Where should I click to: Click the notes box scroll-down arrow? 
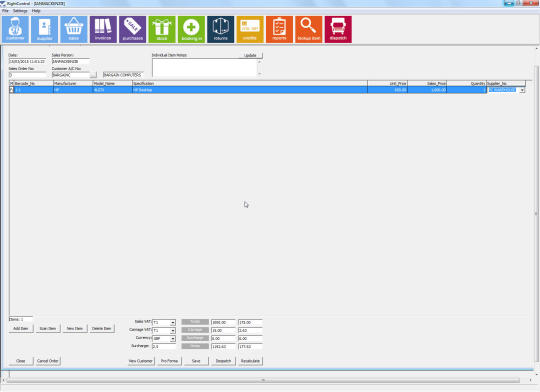260,73
